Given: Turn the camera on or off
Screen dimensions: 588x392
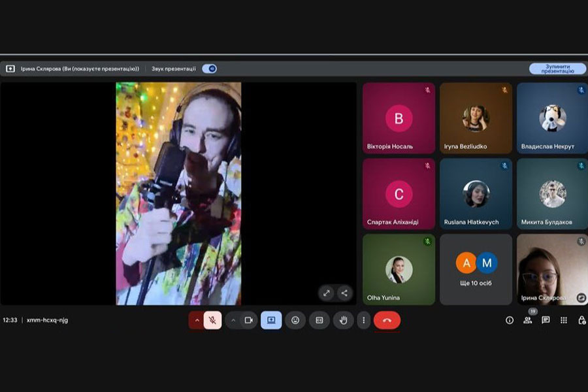Looking at the screenshot, I should pos(249,320).
